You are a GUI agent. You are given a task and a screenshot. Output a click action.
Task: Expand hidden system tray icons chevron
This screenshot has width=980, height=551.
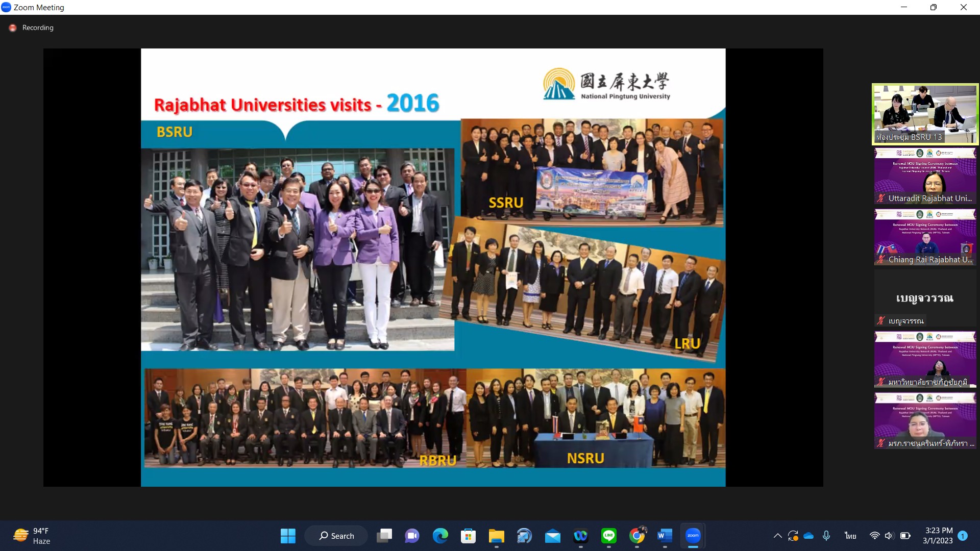[777, 536]
